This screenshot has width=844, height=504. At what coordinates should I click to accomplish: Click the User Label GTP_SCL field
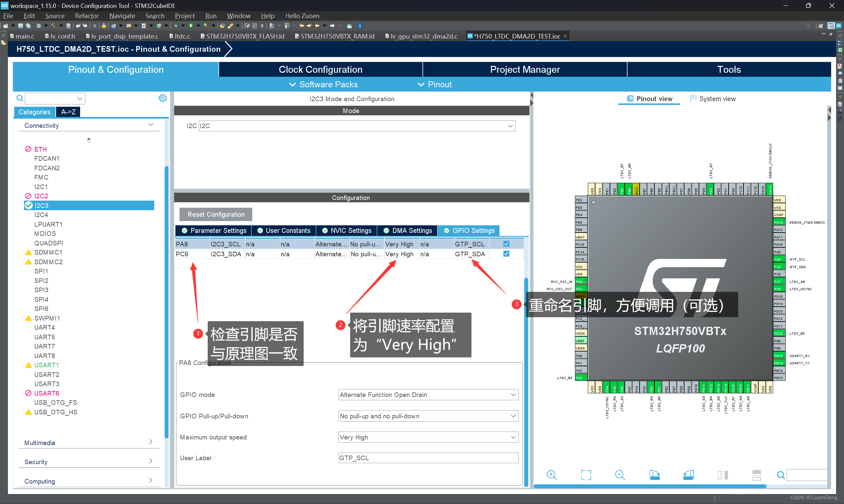(x=428, y=458)
